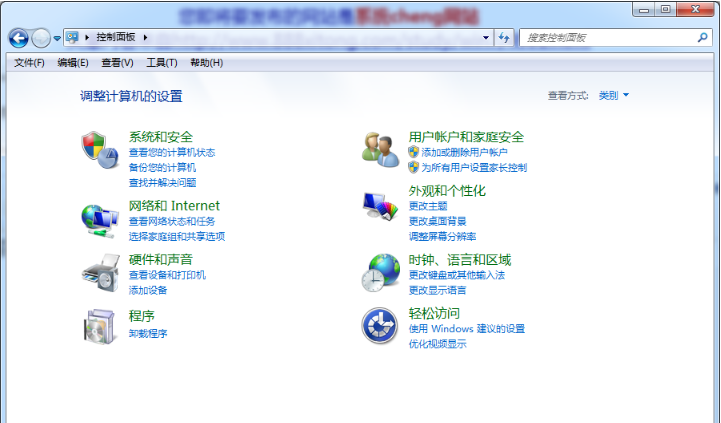Open 程序 heading link
721x423 pixels.
coord(142,316)
